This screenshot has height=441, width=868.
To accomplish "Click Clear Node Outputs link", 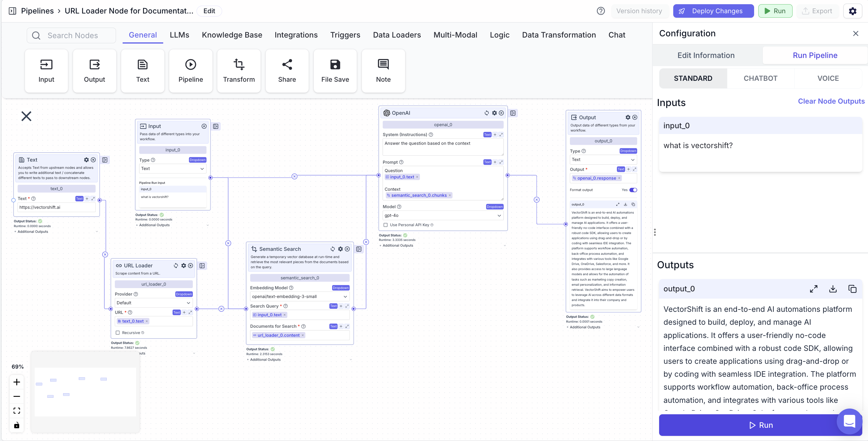I will click(831, 101).
